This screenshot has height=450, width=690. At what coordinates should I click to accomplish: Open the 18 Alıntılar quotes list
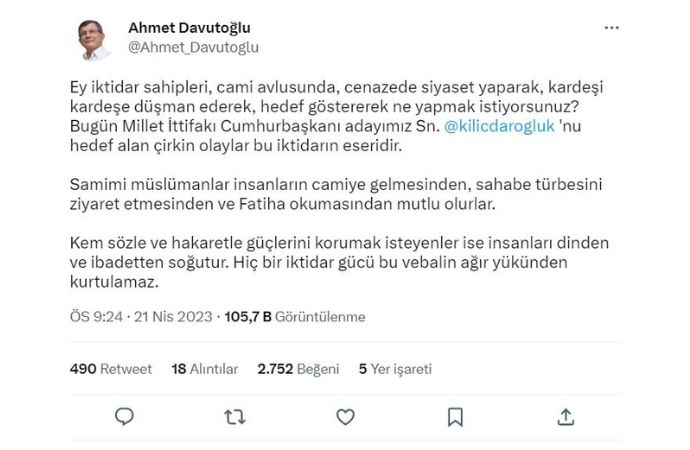[205, 369]
